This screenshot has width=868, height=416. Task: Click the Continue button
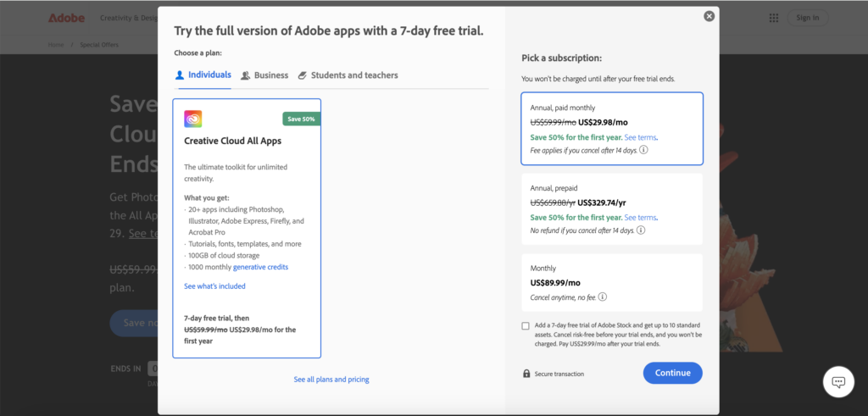(672, 373)
